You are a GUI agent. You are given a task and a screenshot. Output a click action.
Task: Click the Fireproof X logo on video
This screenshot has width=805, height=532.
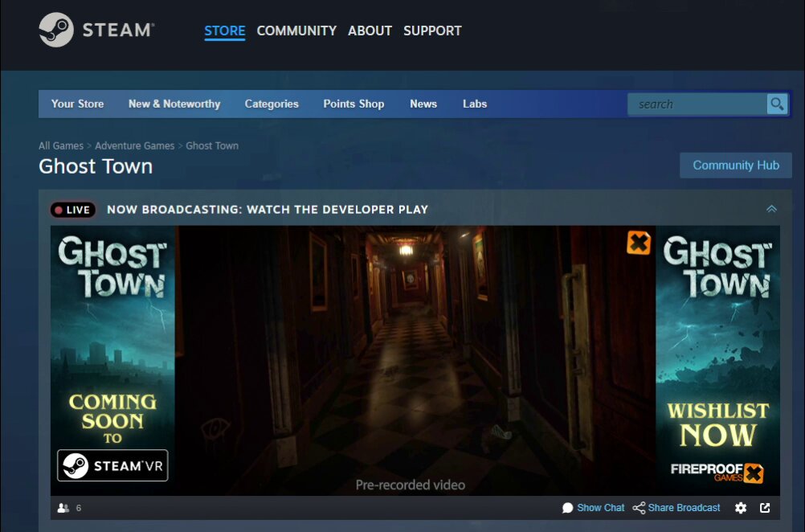point(638,243)
